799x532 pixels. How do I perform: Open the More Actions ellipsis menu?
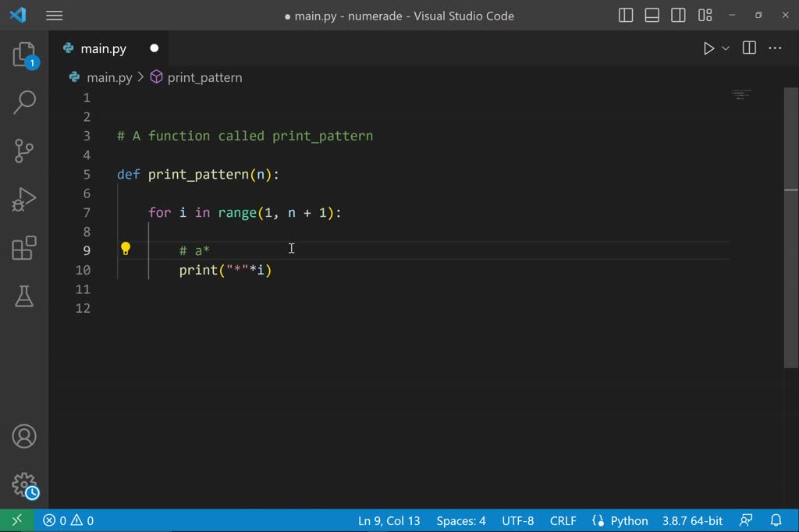click(x=775, y=48)
